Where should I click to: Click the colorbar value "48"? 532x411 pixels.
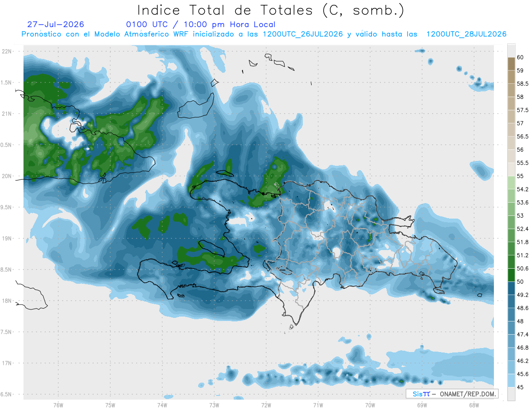(x=520, y=321)
